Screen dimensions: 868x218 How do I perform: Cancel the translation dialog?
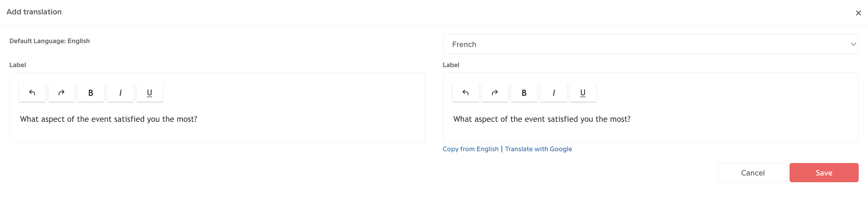click(753, 173)
